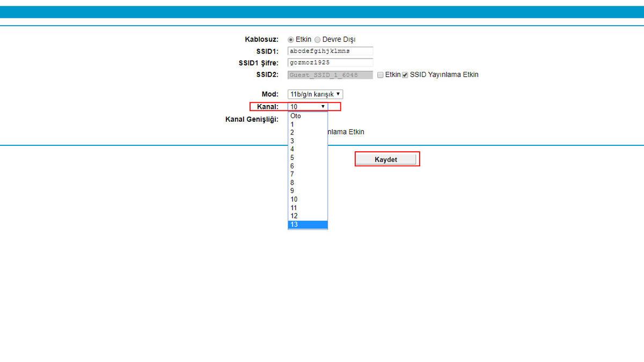The image size is (644, 362).
Task: Select the Devre Dışı radio button
Action: [318, 40]
